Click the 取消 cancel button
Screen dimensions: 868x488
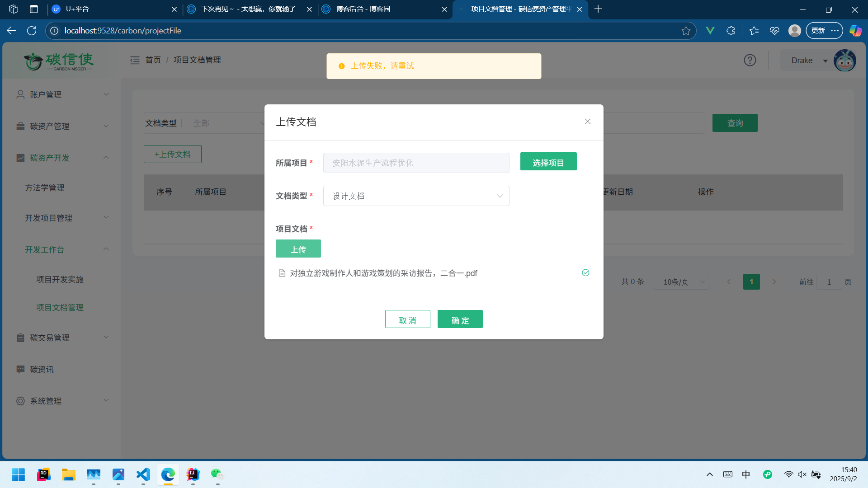tap(407, 319)
